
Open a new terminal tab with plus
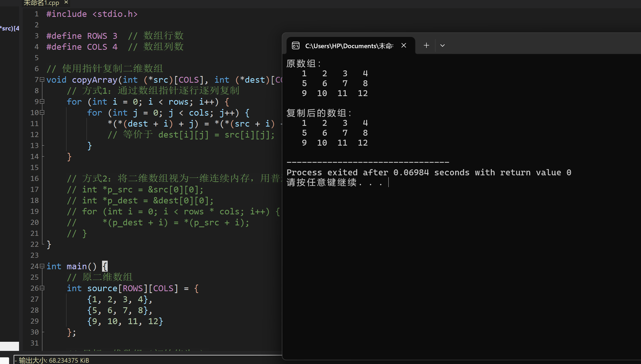coord(426,45)
